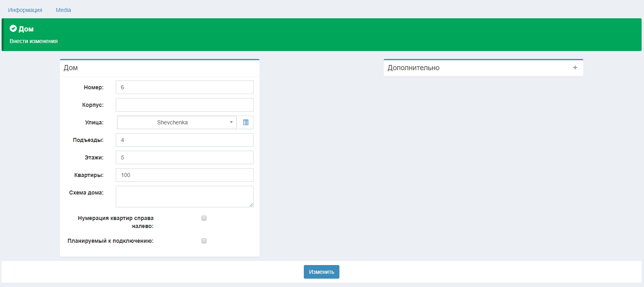
Task: Focus the Номер input field
Action: 184,87
